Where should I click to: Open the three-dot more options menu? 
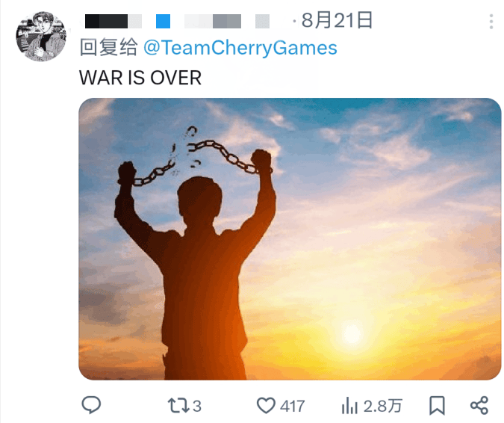[x=491, y=22]
